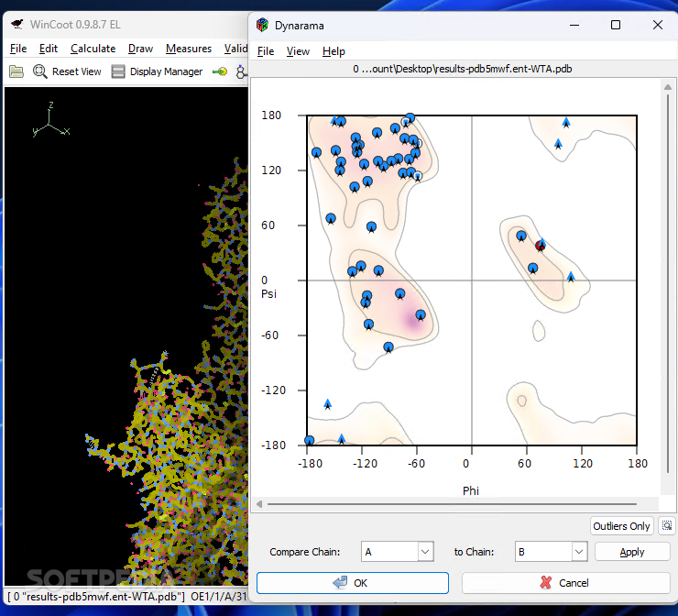The width and height of the screenshot is (678, 616).
Task: Click the WinCoot bird title icon
Action: 16,24
